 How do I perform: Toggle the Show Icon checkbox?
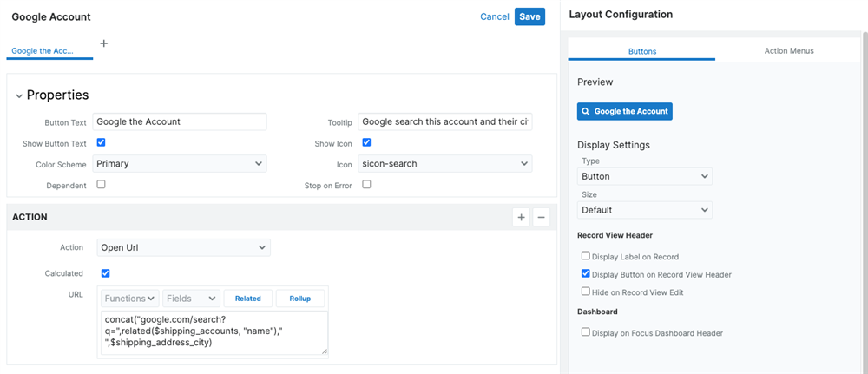[366, 142]
